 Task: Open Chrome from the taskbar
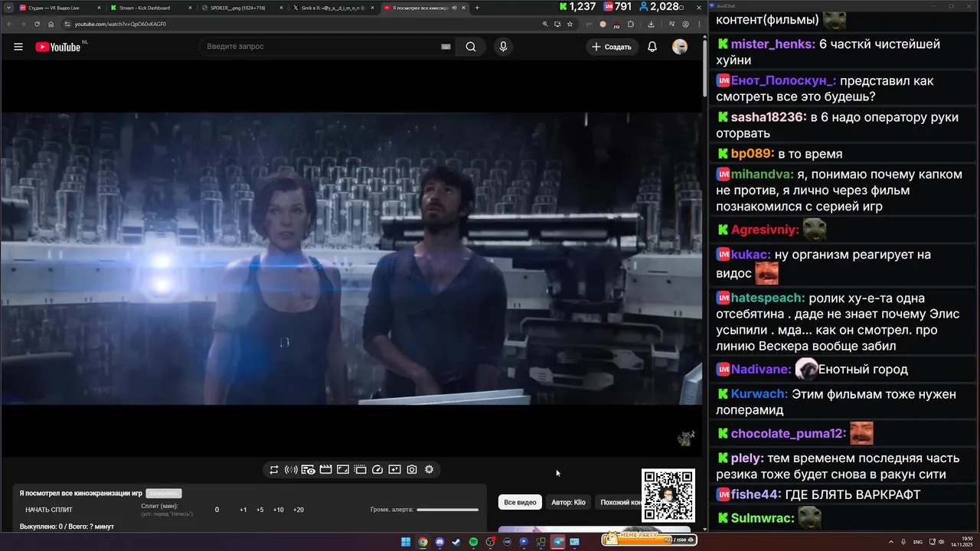tap(423, 542)
